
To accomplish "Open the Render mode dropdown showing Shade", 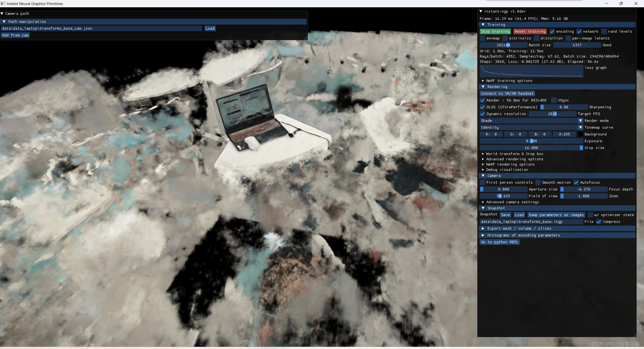I will coord(531,121).
